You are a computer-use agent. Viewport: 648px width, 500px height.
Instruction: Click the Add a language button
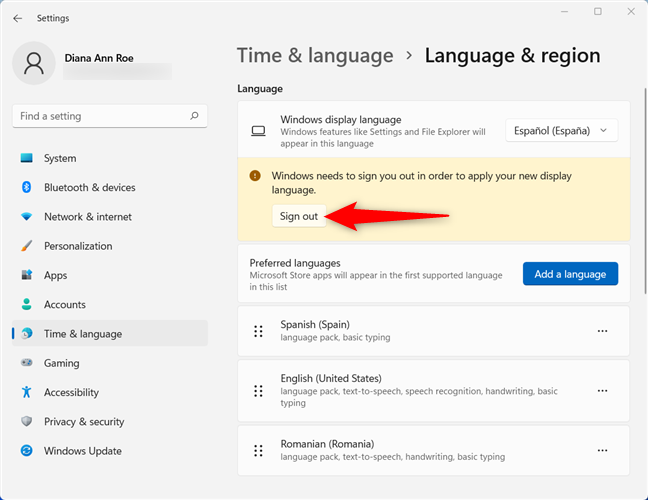pos(570,274)
